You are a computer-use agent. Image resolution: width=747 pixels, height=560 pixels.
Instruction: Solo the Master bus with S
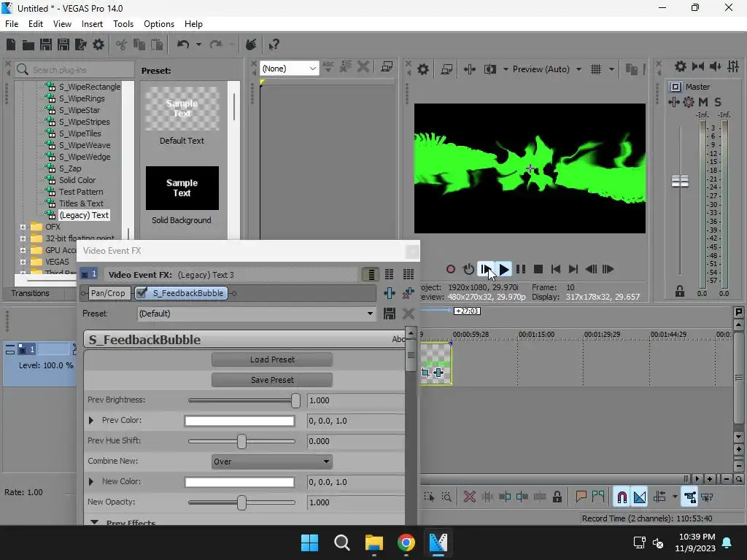[718, 102]
